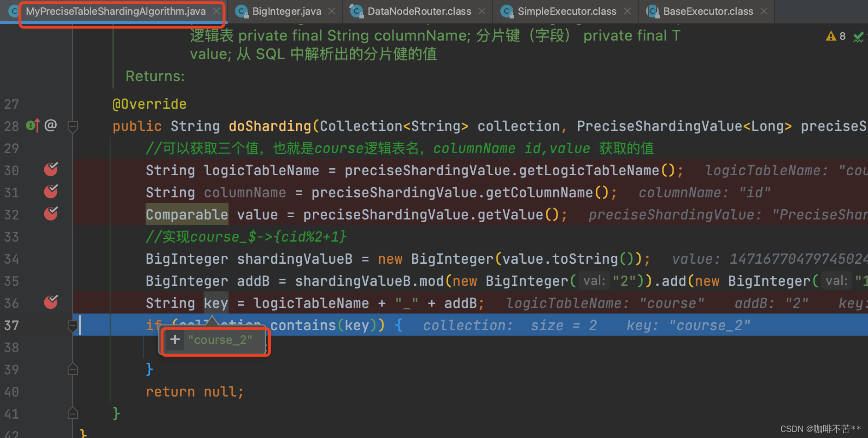Click the getColumnName() call on line 31
Image resolution: width=868 pixels, height=438 pixels.
pos(547,193)
